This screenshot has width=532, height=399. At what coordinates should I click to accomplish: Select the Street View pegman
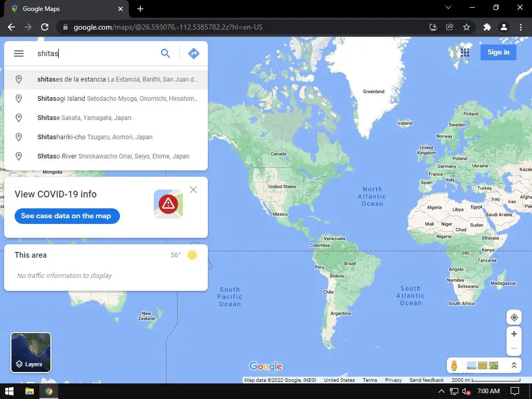tap(454, 365)
